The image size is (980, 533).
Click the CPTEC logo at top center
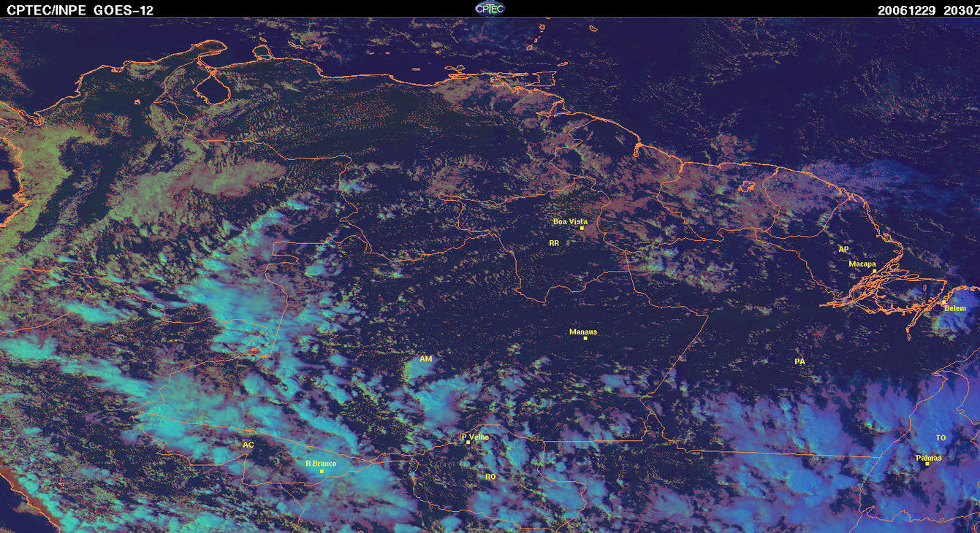coord(490,8)
